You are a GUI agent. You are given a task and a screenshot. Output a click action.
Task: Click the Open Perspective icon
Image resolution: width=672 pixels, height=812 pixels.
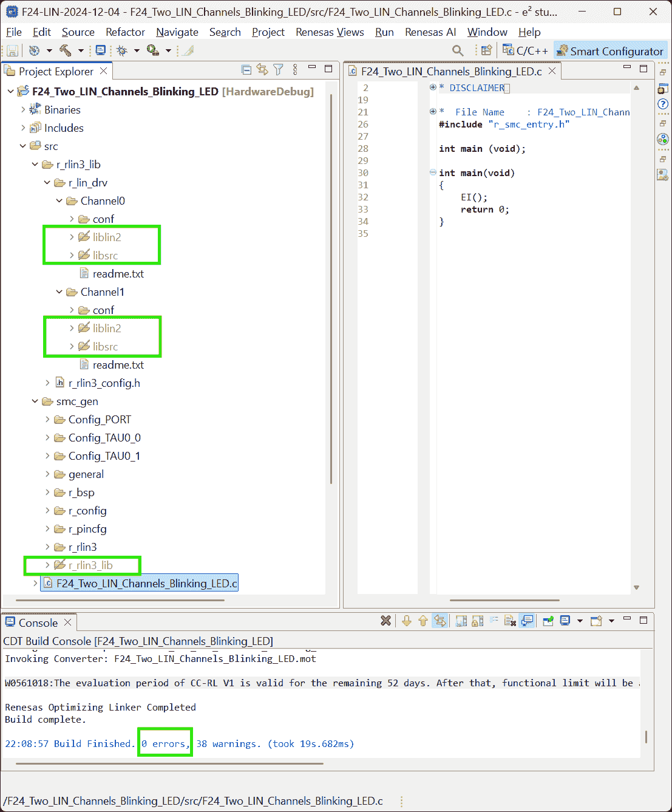point(486,51)
